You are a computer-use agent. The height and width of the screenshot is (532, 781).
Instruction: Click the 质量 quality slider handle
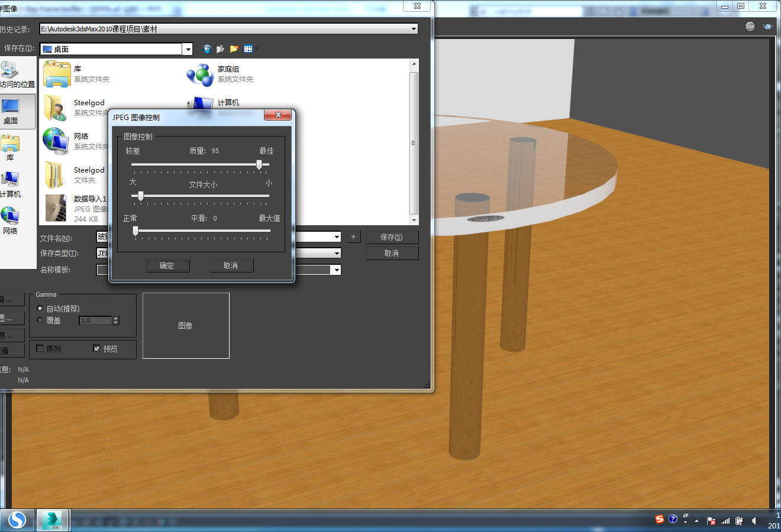tap(259, 164)
